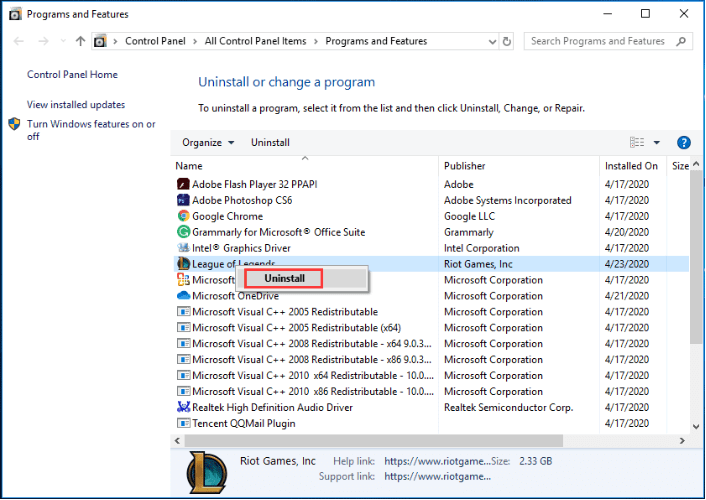Click Uninstall in the toolbar
This screenshot has width=706, height=500.
(x=270, y=142)
